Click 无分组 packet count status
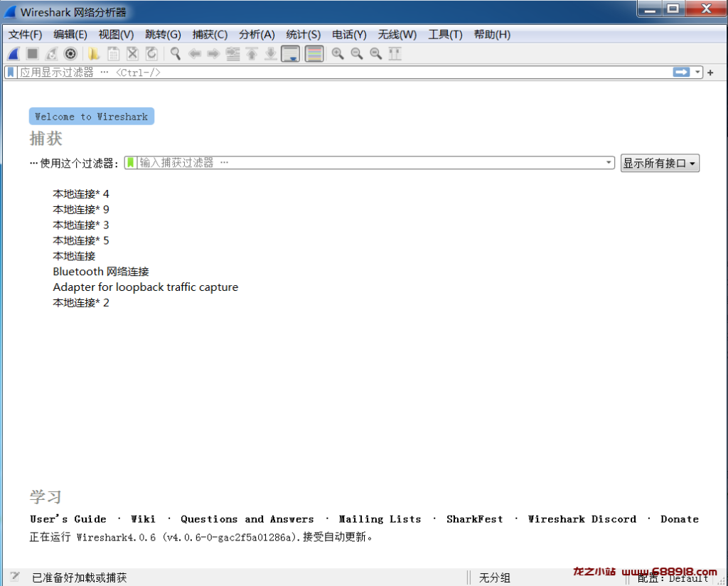The height and width of the screenshot is (586, 728). coord(495,577)
